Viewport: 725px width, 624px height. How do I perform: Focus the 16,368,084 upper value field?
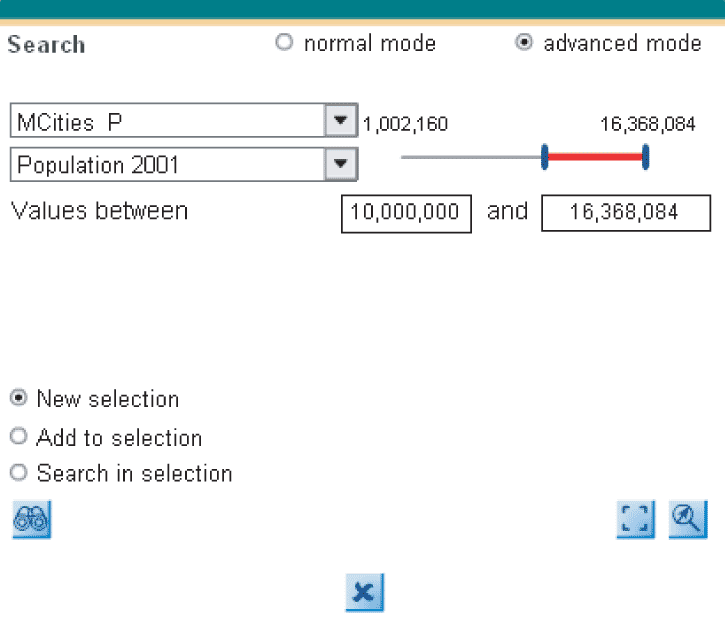[624, 213]
